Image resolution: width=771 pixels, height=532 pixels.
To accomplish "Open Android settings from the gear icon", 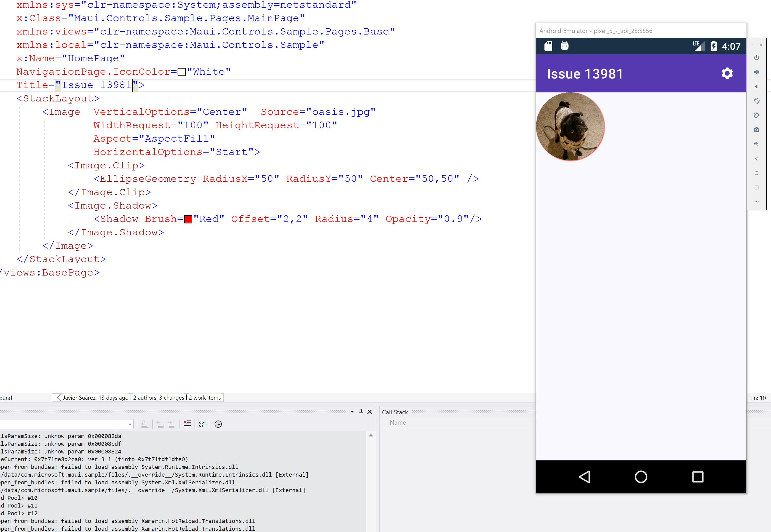I will click(x=727, y=73).
